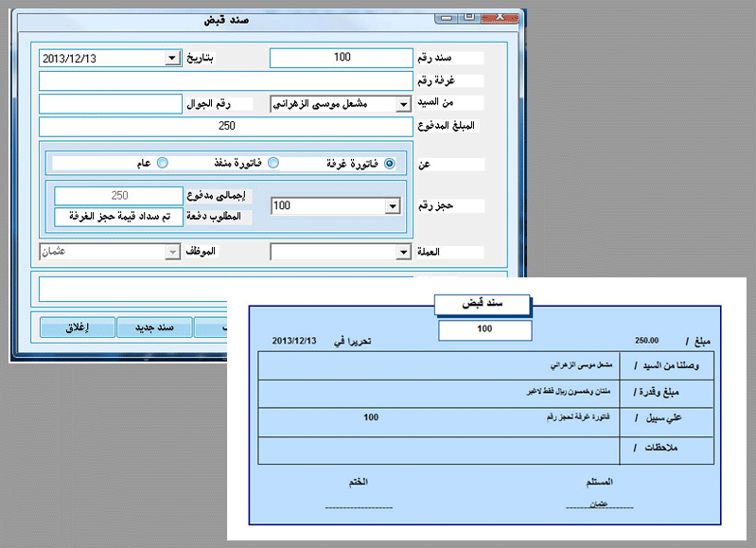Close the سند قبض window via X
Image resolution: width=756 pixels, height=548 pixels.
click(x=500, y=18)
